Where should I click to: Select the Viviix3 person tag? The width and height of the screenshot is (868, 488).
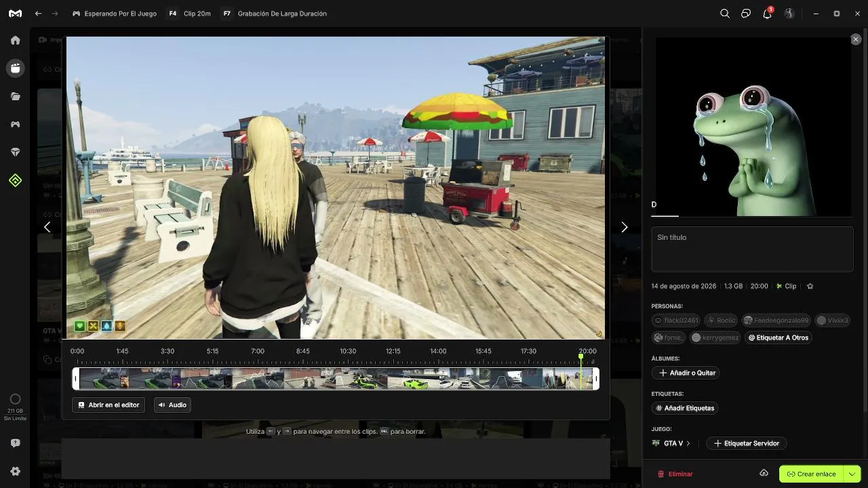point(833,321)
